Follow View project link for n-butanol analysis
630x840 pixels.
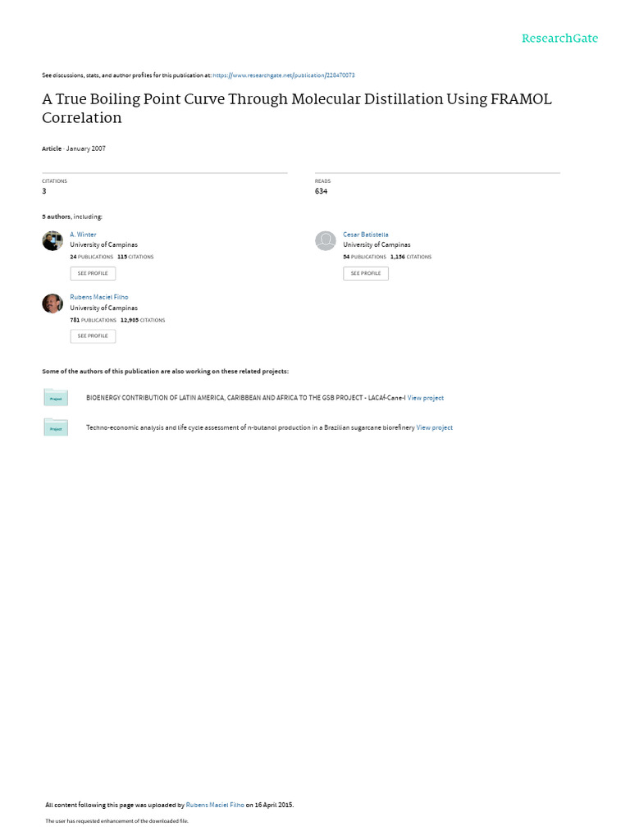(435, 427)
